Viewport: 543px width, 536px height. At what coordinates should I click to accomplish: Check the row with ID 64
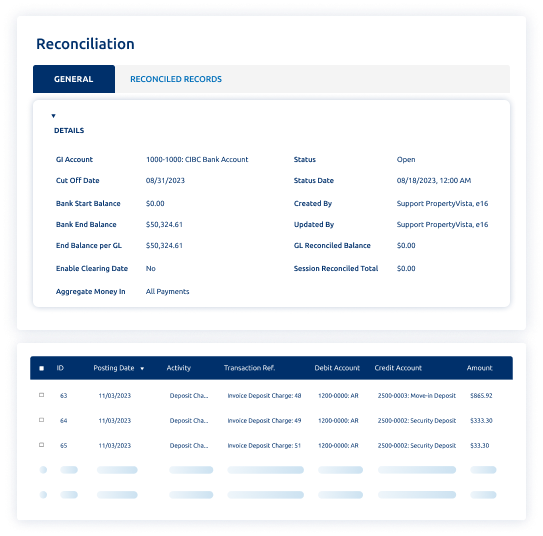tap(42, 420)
